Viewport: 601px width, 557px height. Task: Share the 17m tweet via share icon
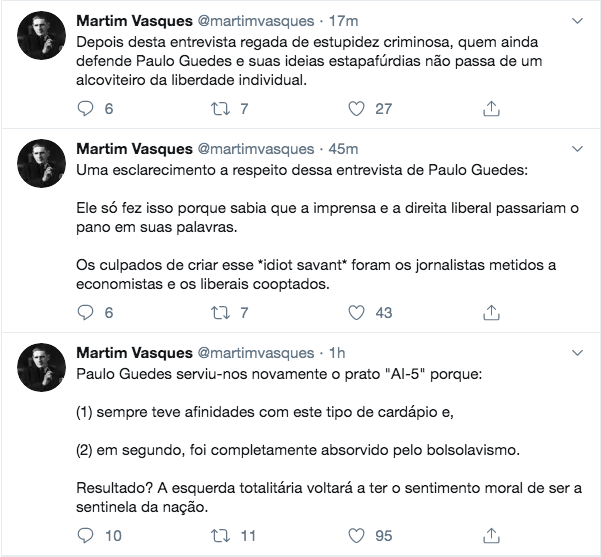point(491,108)
